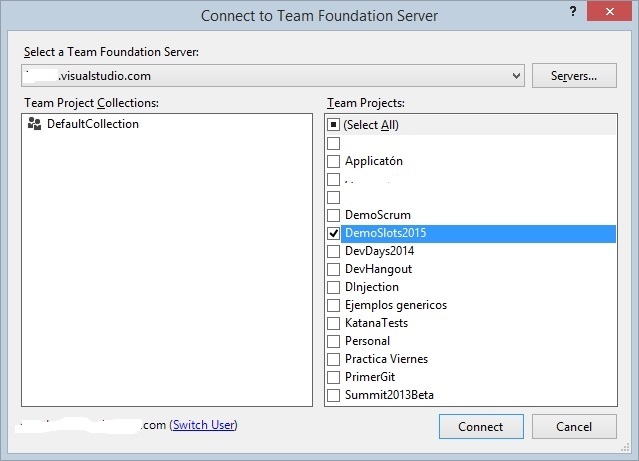Viewport: 639px width, 461px height.
Task: Click the Switch User link
Action: 204,425
